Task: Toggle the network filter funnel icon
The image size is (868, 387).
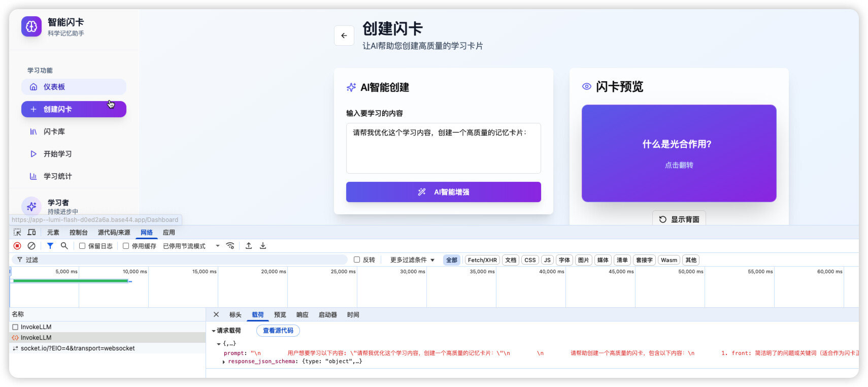Action: pos(50,246)
